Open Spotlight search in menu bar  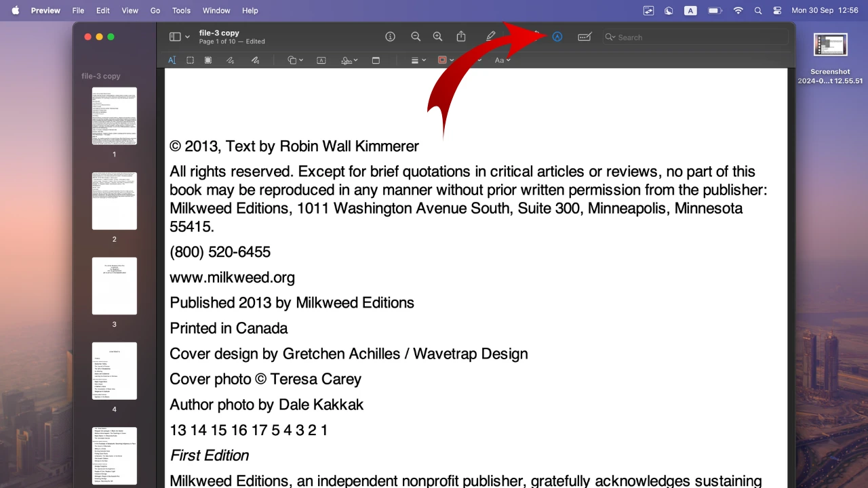point(758,10)
